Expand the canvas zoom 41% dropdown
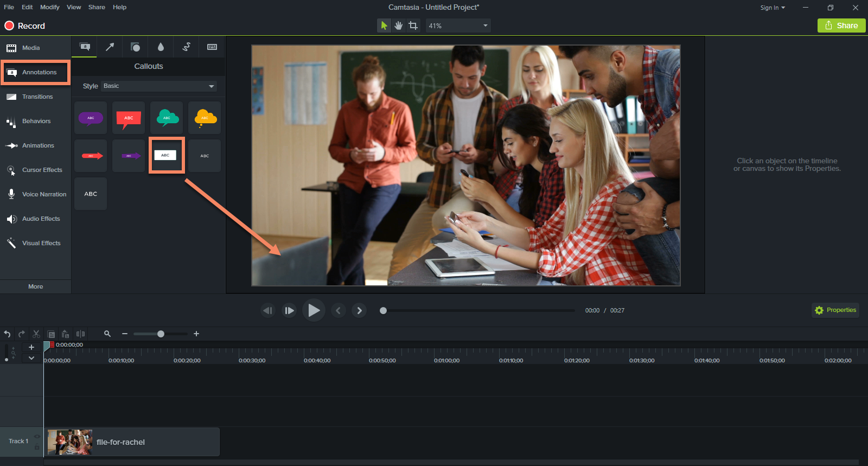868x466 pixels. (x=458, y=25)
